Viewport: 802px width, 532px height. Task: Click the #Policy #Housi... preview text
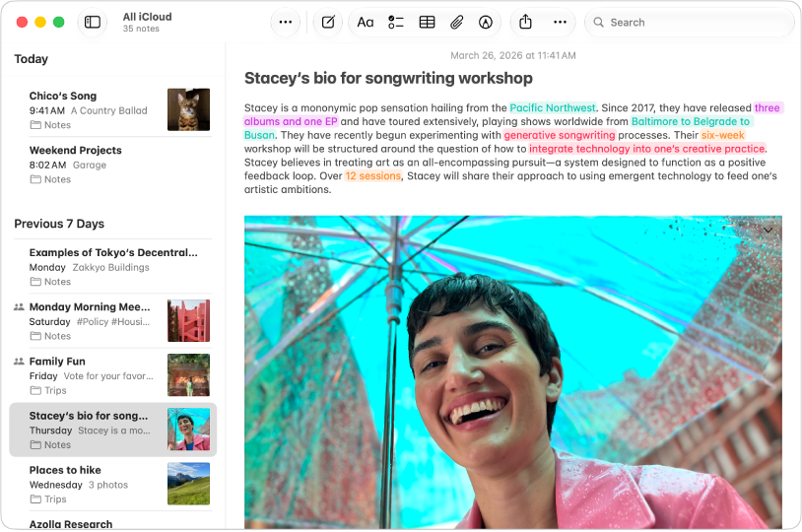click(113, 321)
